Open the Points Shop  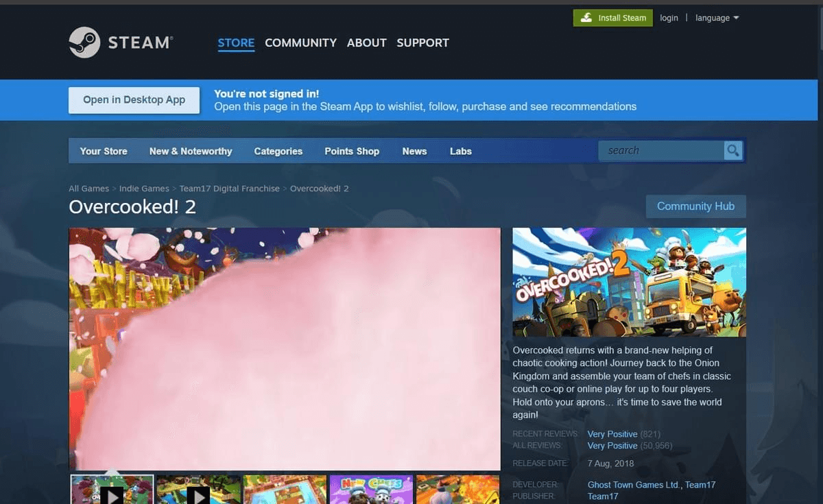[x=352, y=151]
